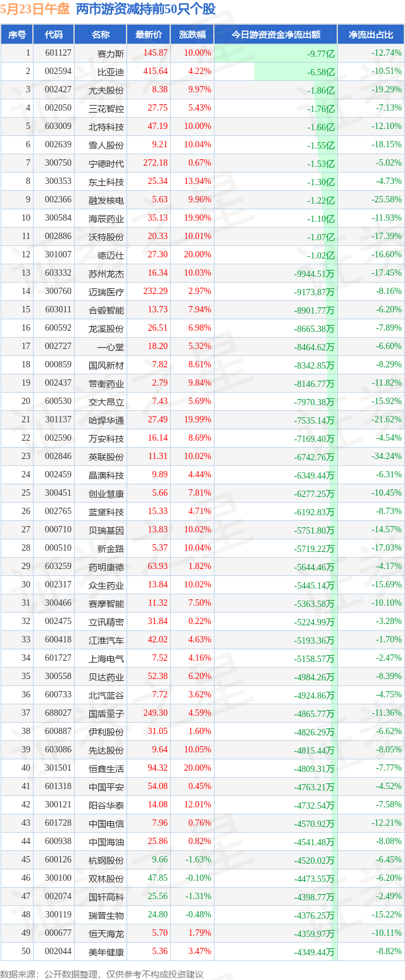Click the price 25.34 for 东土科技
The width and height of the screenshot is (405, 980).
[x=157, y=181]
